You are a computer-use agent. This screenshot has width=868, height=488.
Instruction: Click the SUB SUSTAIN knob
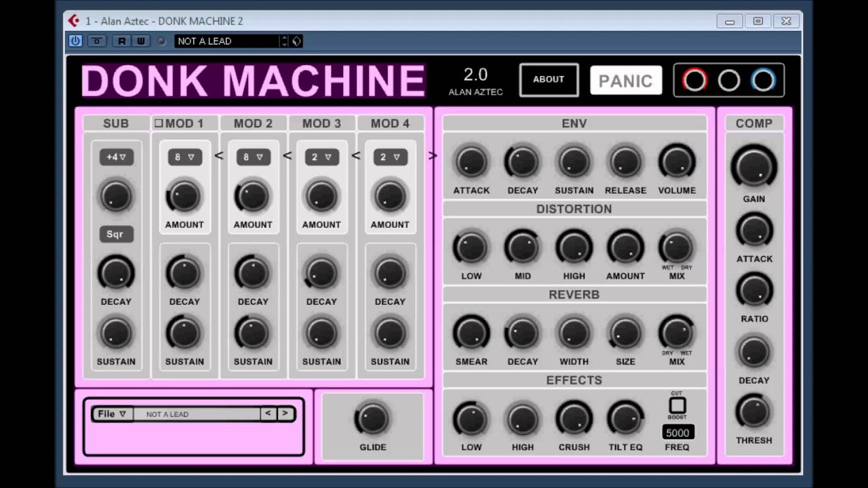(116, 333)
